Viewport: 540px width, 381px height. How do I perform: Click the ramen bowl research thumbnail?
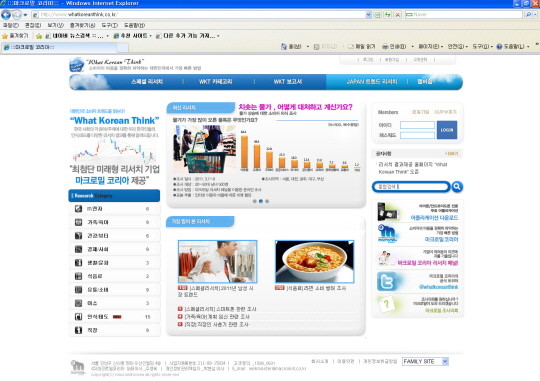[x=314, y=262]
